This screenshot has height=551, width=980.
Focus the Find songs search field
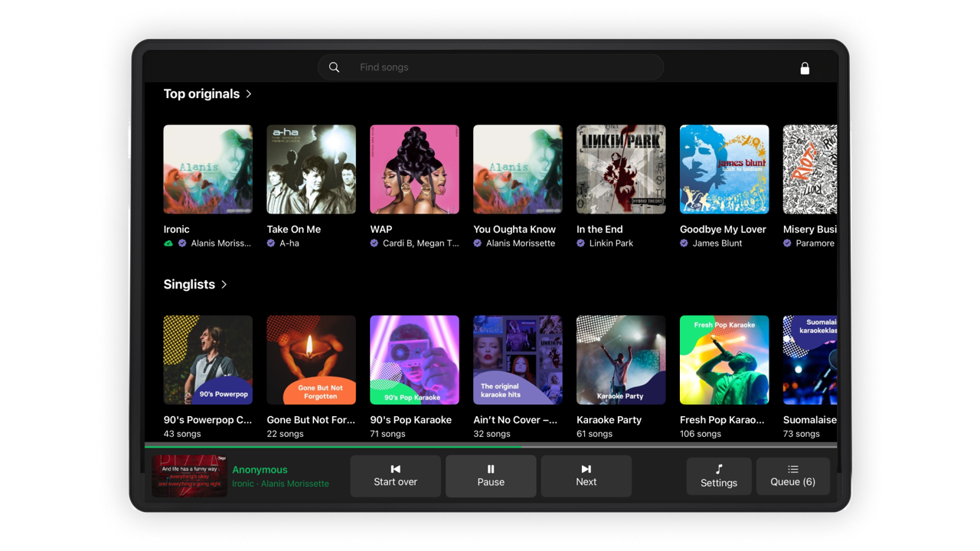pyautogui.click(x=491, y=67)
